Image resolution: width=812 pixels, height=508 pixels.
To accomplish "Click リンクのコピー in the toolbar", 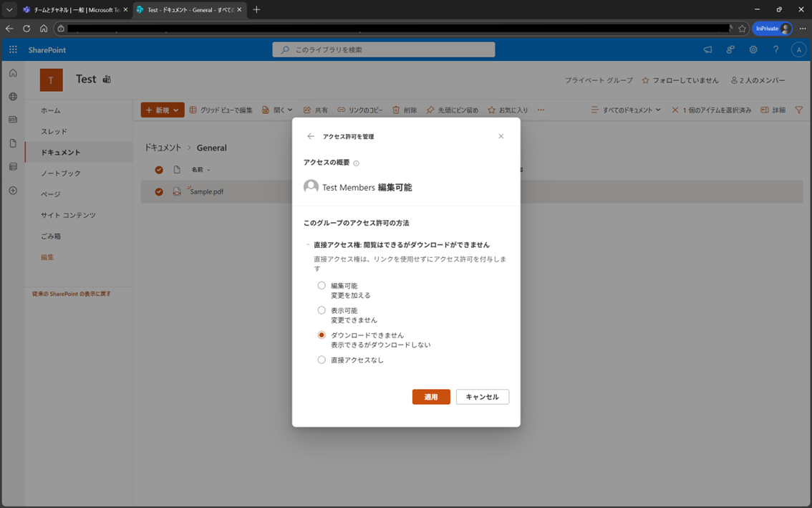I will coord(360,110).
